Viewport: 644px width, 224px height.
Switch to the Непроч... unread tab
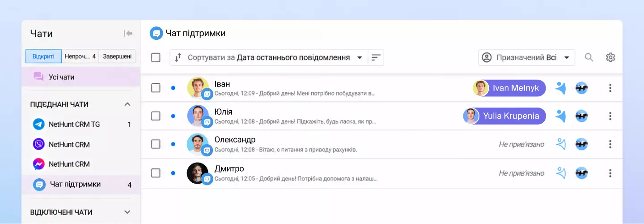tap(80, 56)
